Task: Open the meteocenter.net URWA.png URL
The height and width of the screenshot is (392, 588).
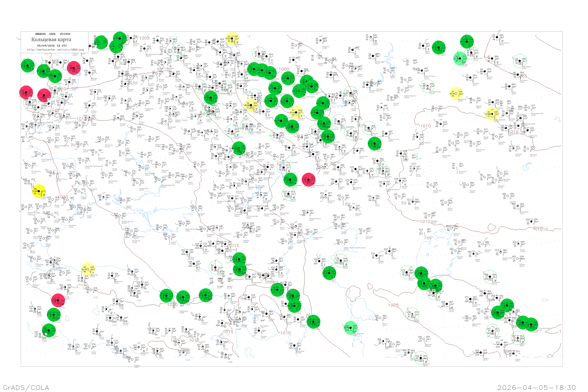Action: click(55, 50)
